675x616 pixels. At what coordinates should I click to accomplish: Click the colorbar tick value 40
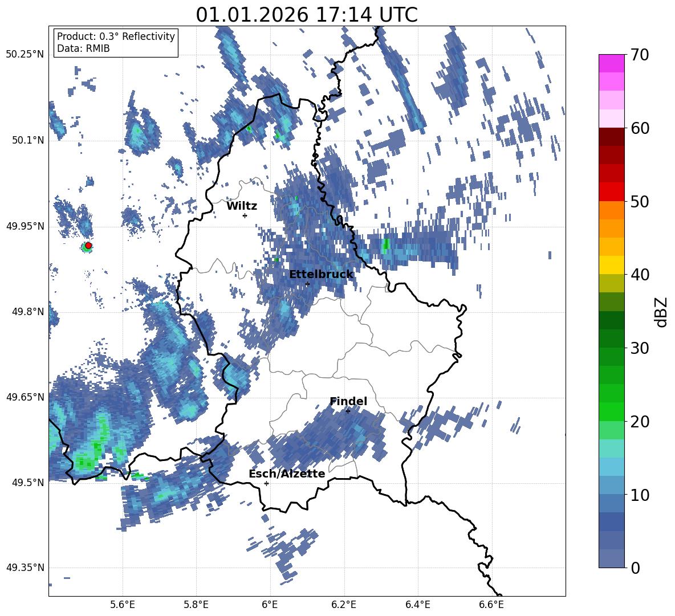click(x=640, y=275)
